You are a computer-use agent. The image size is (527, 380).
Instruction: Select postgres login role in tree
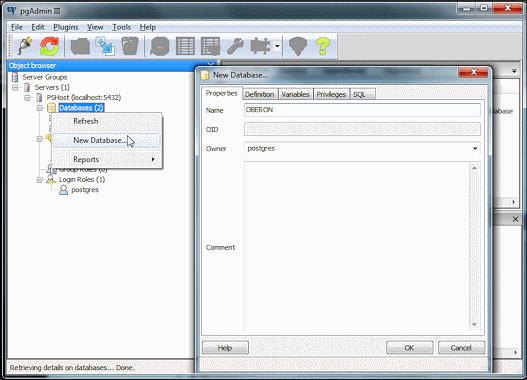click(x=85, y=190)
